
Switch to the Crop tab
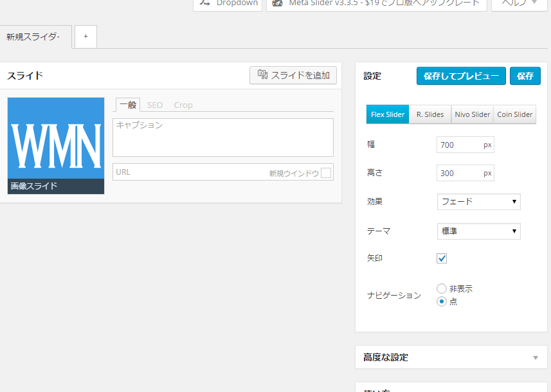click(x=183, y=105)
